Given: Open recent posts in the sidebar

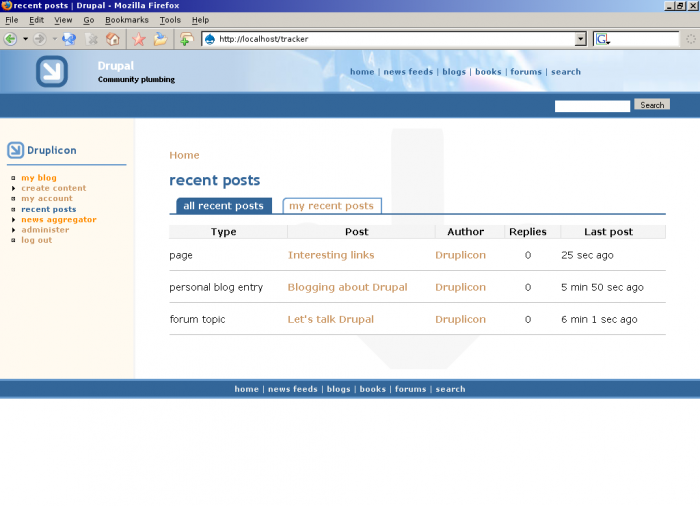Looking at the screenshot, I should 49,209.
